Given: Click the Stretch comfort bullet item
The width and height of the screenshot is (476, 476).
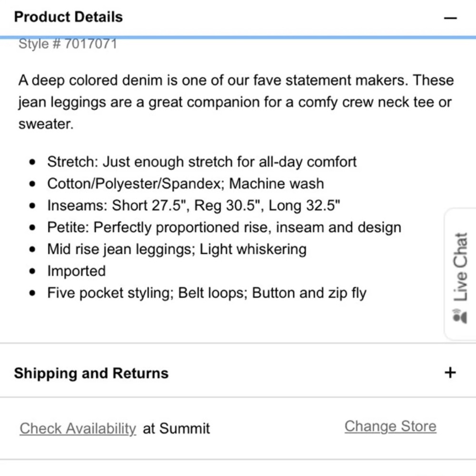Looking at the screenshot, I should point(201,162).
